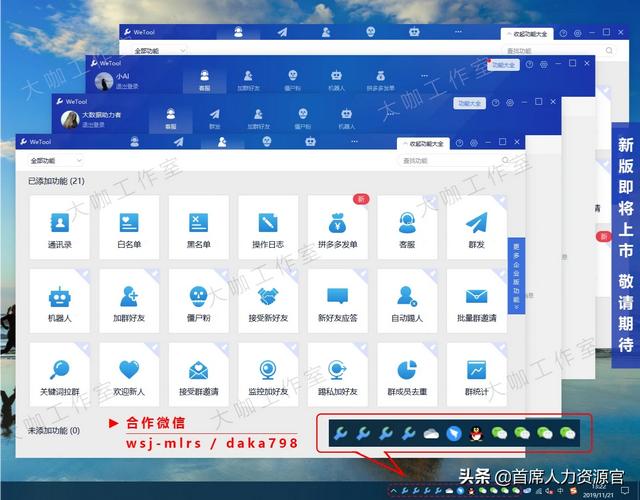Open QQ penguin icon in taskbar tray
The image size is (640, 500).
(x=471, y=491)
